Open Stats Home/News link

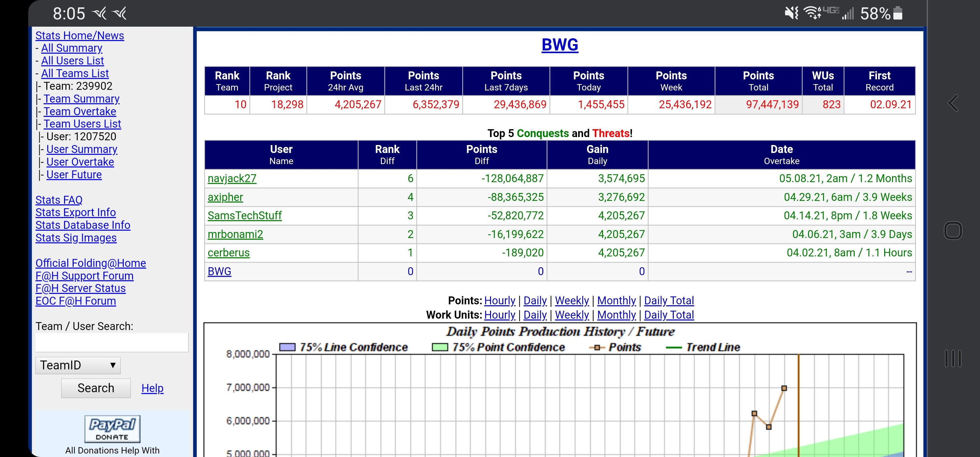pos(80,36)
